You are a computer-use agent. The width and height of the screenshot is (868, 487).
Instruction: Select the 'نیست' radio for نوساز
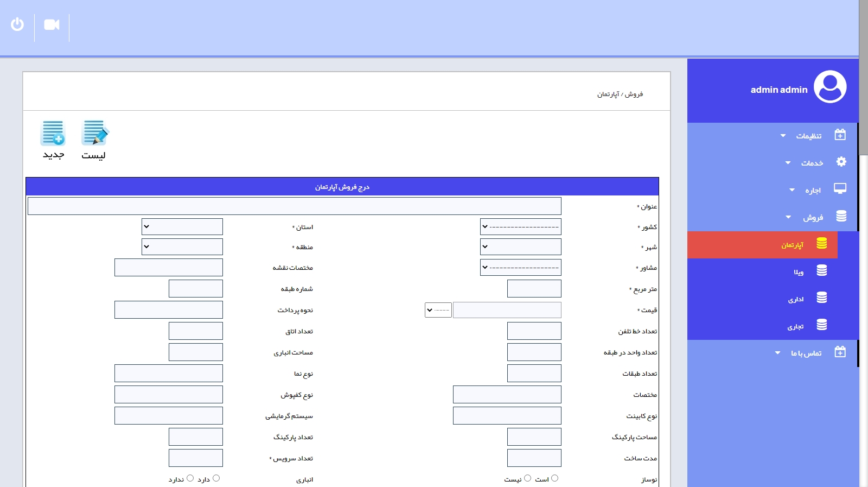527,478
